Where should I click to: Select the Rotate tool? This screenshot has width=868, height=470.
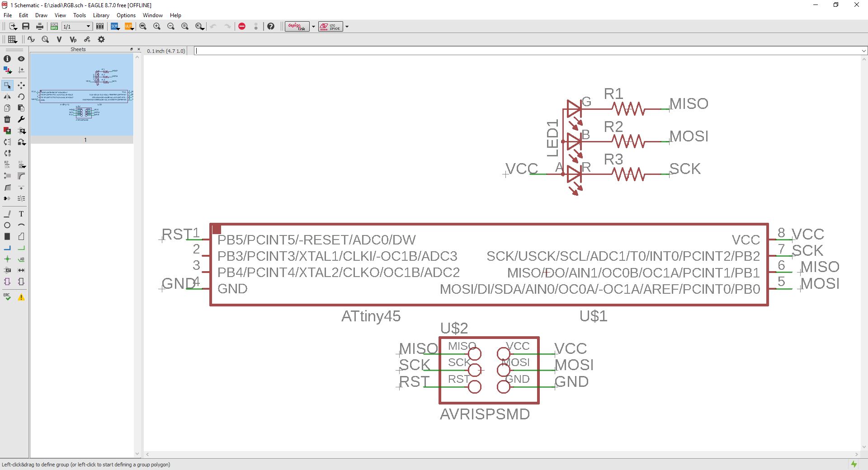click(21, 97)
